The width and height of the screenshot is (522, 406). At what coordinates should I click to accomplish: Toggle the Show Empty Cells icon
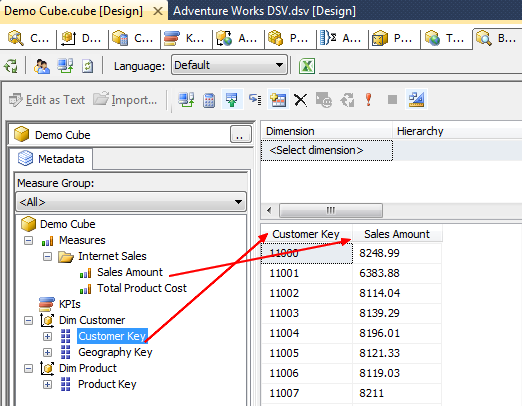click(x=232, y=100)
